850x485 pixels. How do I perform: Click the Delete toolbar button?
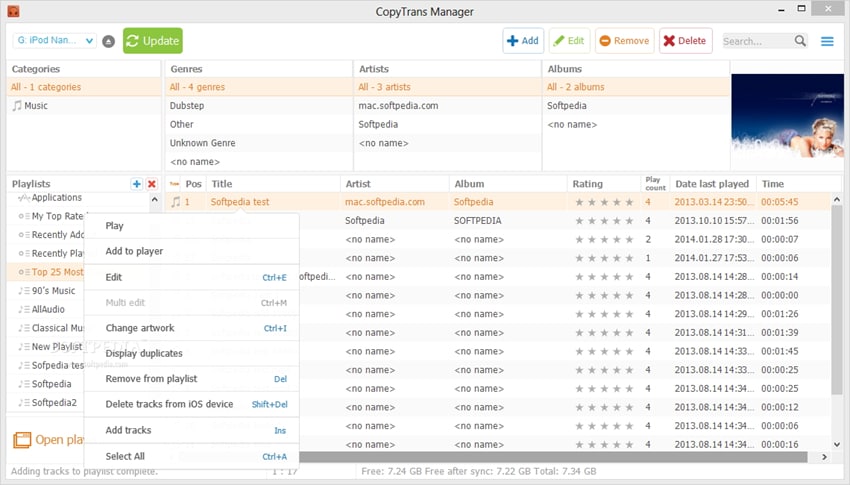coord(686,41)
